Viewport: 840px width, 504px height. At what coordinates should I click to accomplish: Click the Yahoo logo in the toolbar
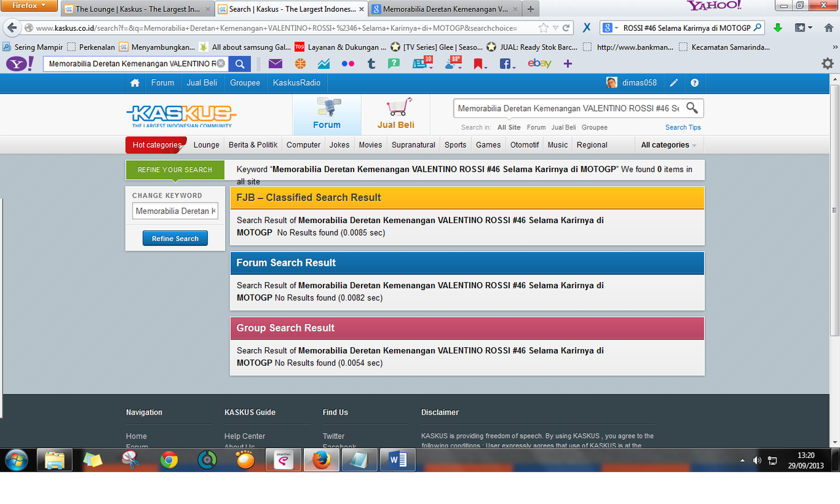[20, 64]
